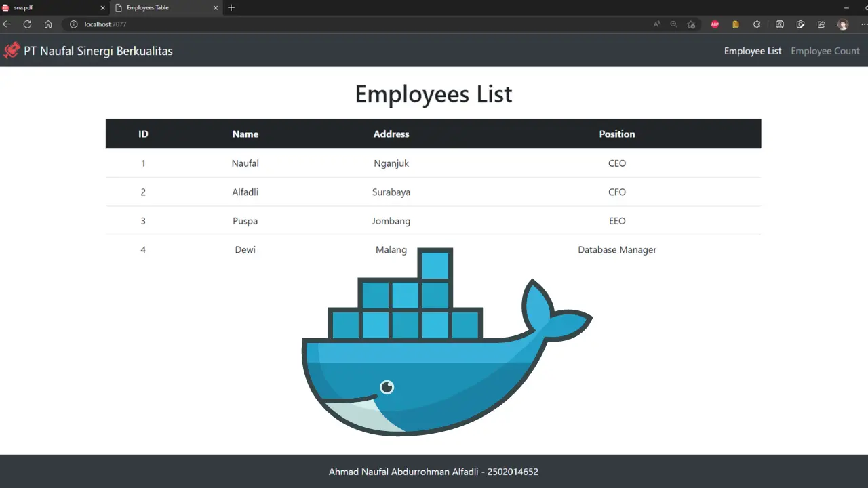The image size is (868, 488).
Task: Open the Share page icon
Action: pos(821,24)
